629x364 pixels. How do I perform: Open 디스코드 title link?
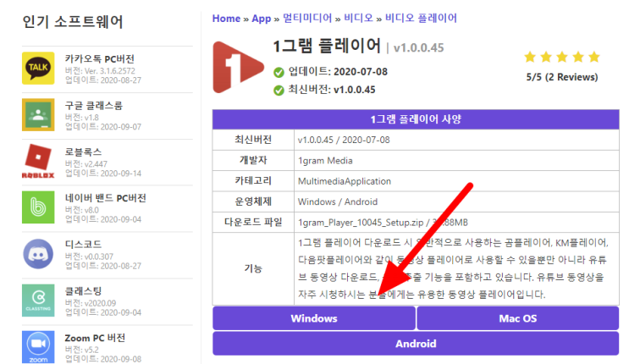pos(84,245)
